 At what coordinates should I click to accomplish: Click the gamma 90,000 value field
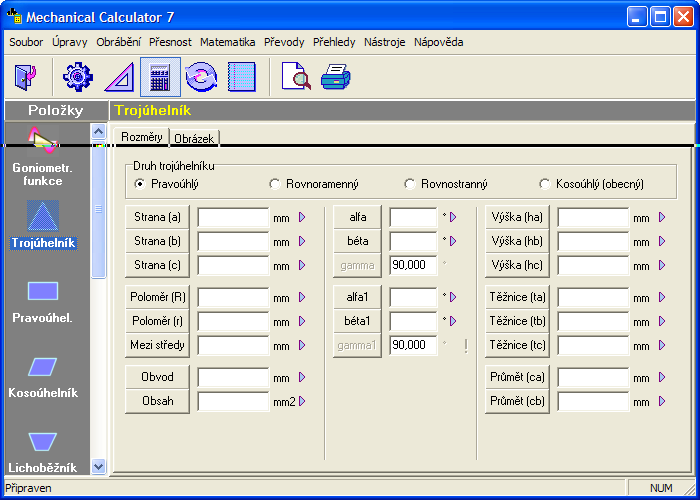coord(413,266)
